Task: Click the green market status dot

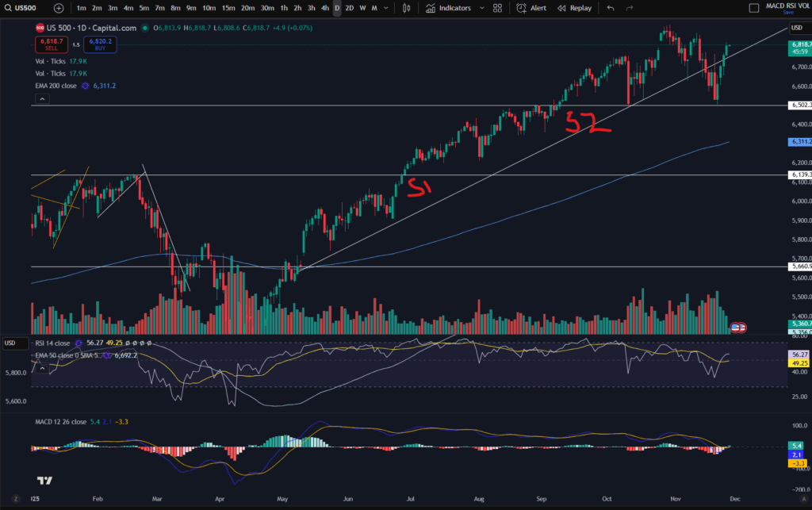Action: (x=145, y=28)
